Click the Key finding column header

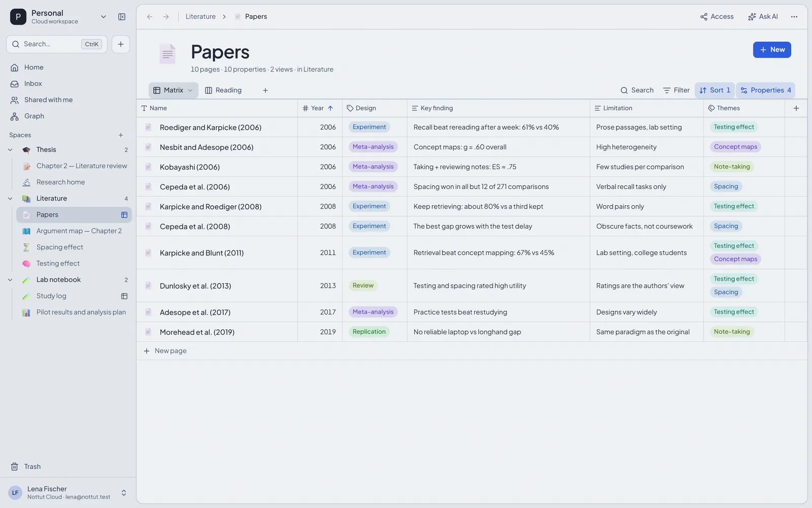[x=498, y=108]
